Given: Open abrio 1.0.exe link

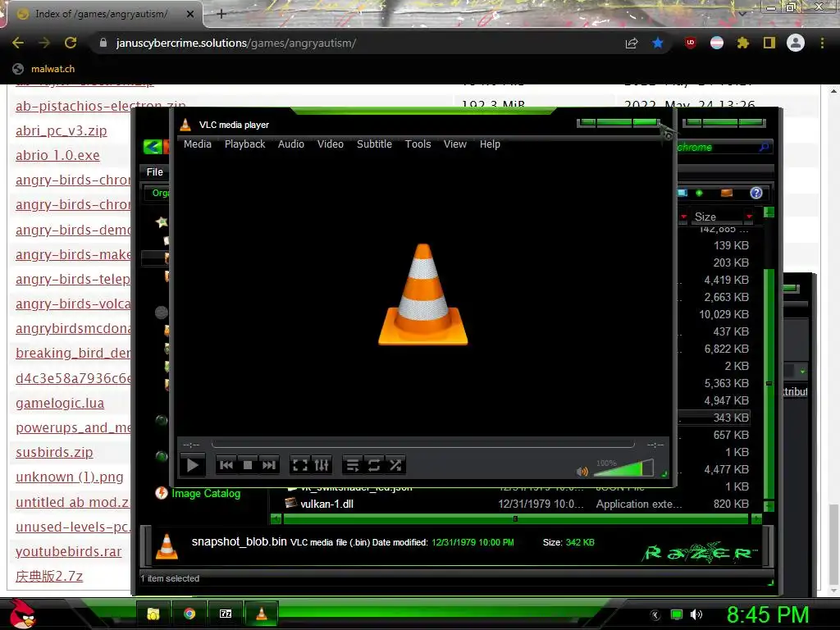Looking at the screenshot, I should click(x=57, y=155).
